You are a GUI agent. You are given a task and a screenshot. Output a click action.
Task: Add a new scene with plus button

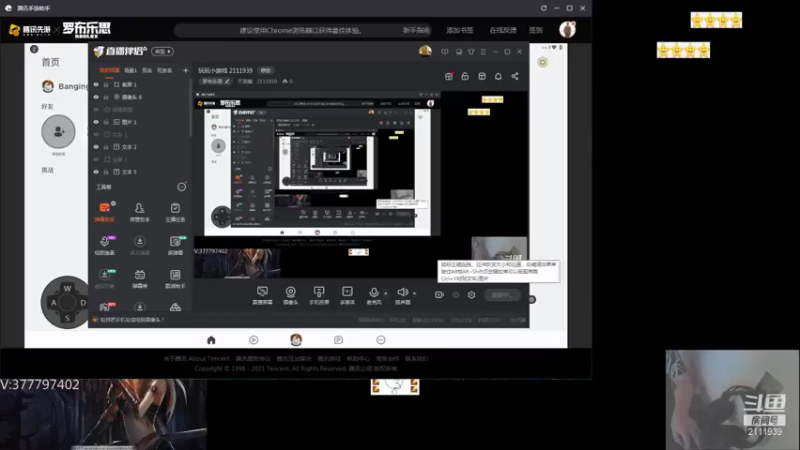[185, 70]
